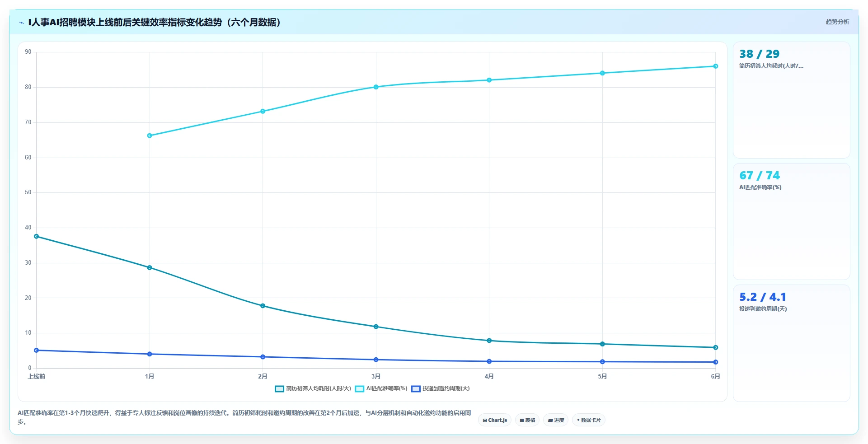
Task: Click the 5.2 / 4.1 value in the KPI card
Action: 762,297
